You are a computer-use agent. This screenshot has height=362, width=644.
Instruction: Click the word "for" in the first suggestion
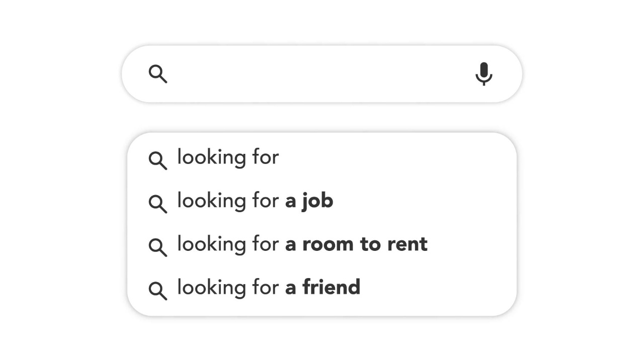(266, 157)
